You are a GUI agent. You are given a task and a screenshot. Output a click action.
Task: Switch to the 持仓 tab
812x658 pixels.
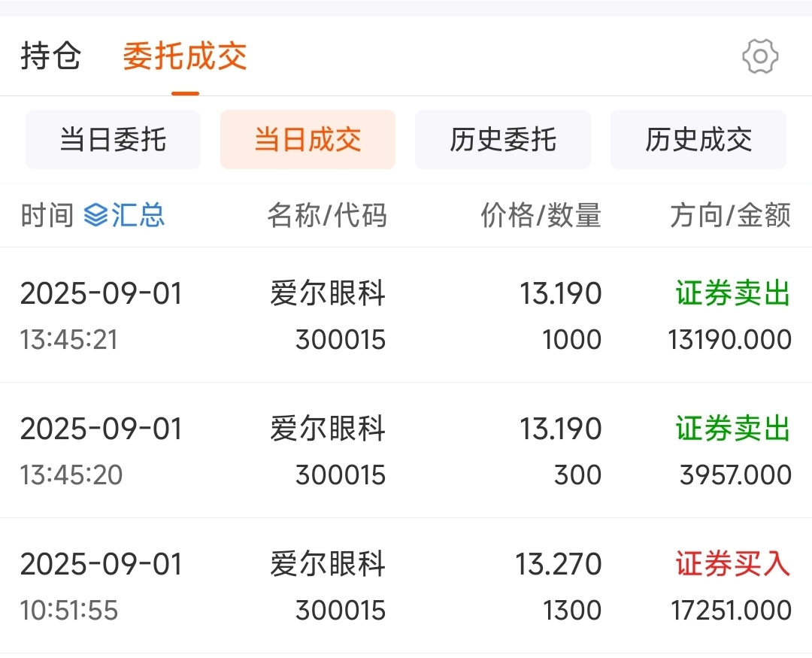click(51, 56)
